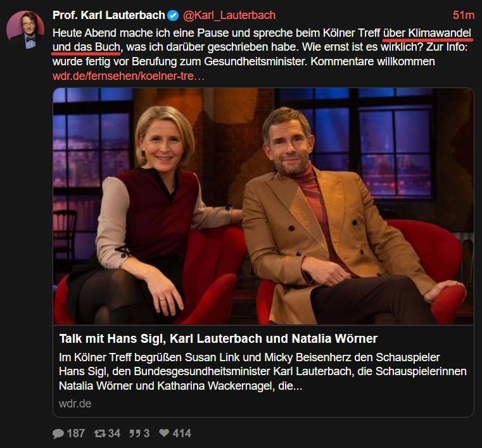Image resolution: width=482 pixels, height=448 pixels.
Task: Click the underlined phrase 'über Klimawandel'
Action: point(427,33)
